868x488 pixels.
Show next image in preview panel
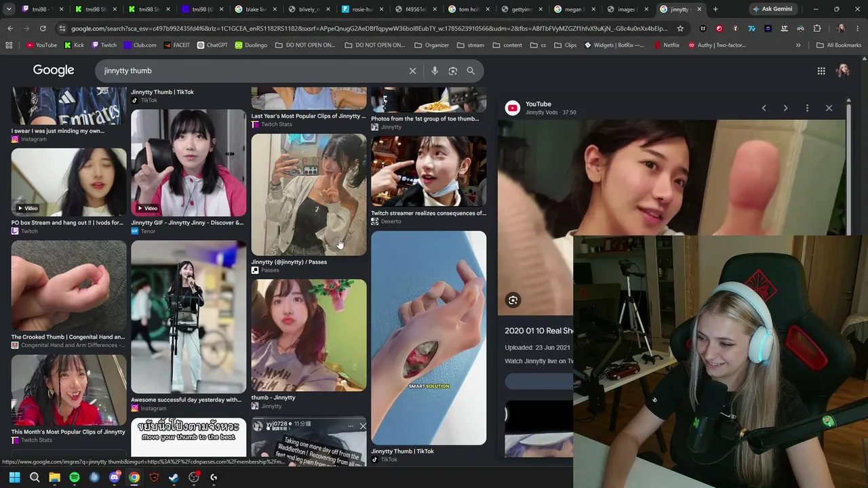click(785, 108)
